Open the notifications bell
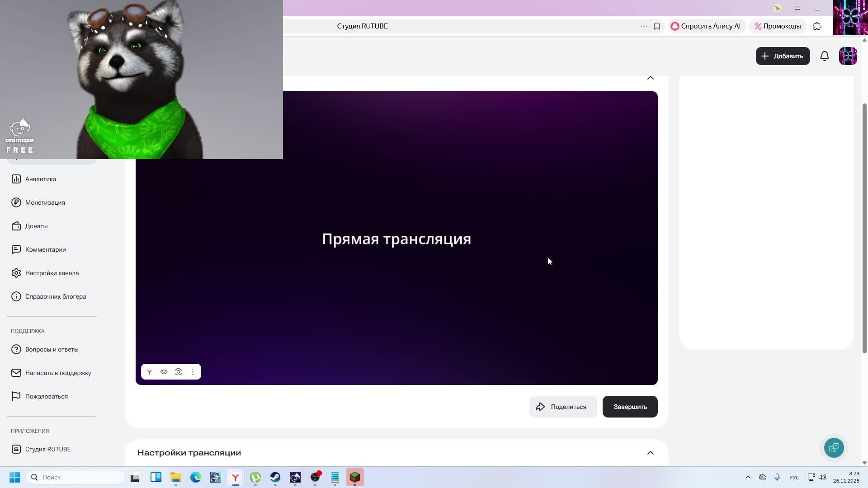The width and height of the screenshot is (868, 488). [x=824, y=56]
